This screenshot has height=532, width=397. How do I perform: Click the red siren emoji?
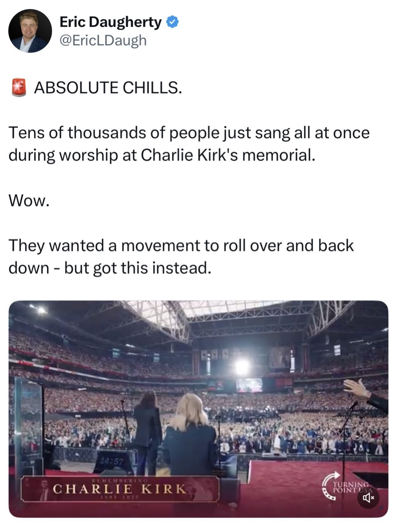[19, 88]
